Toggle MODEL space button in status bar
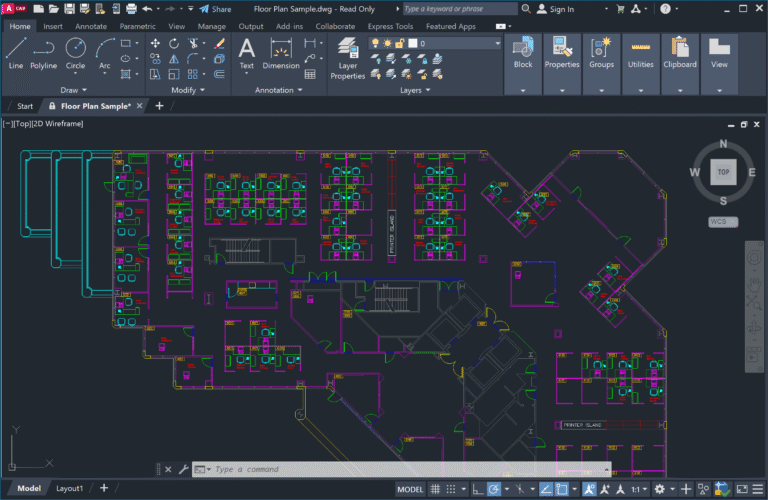 tap(410, 489)
